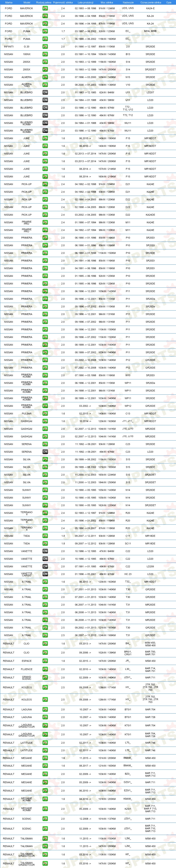
Task: Click petrol icon in Renault Fluence row
Action: [45, 669]
